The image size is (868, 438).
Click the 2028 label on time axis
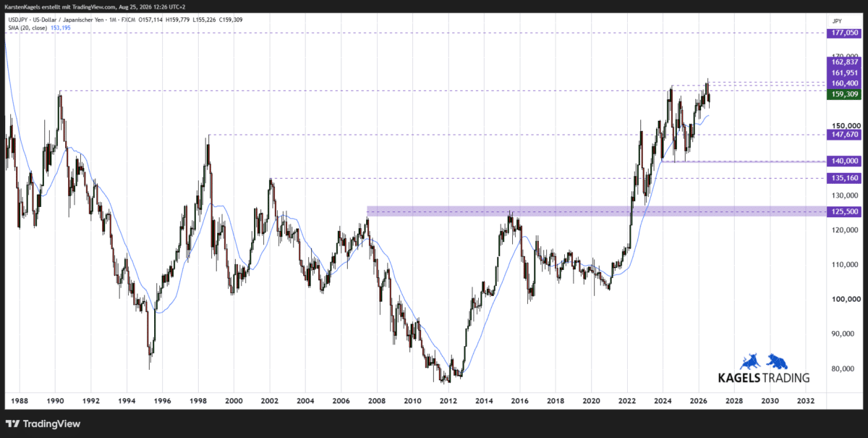pos(734,400)
